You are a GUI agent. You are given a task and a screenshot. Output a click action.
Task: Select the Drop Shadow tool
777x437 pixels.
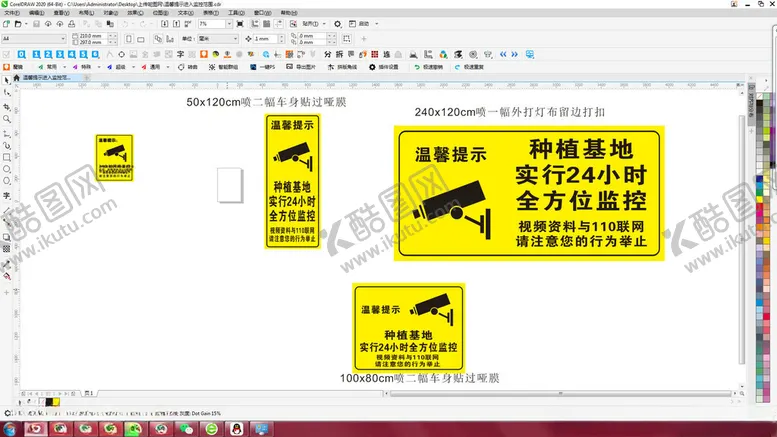click(6, 237)
